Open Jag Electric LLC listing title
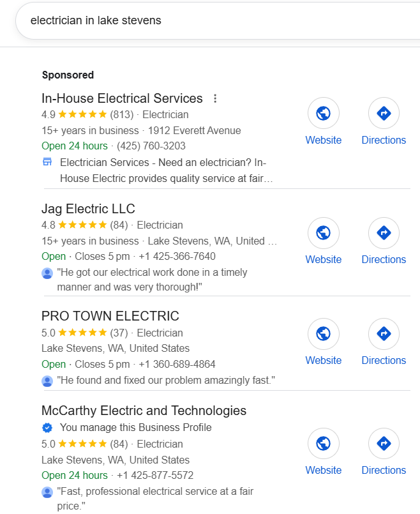Image resolution: width=420 pixels, height=514 pixels. click(x=88, y=209)
